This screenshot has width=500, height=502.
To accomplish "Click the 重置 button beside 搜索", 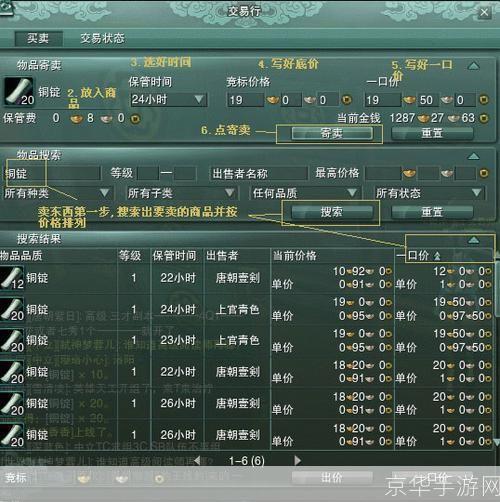I will (432, 212).
